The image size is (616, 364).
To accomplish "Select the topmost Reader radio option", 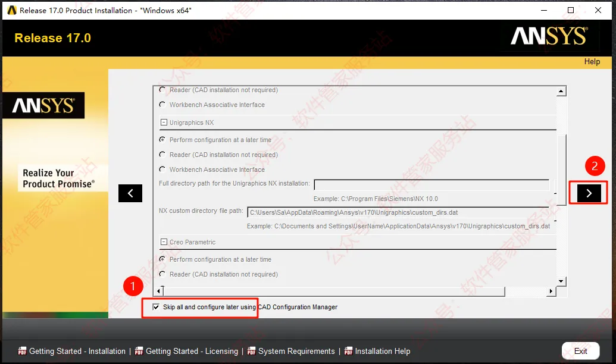I will click(x=162, y=90).
